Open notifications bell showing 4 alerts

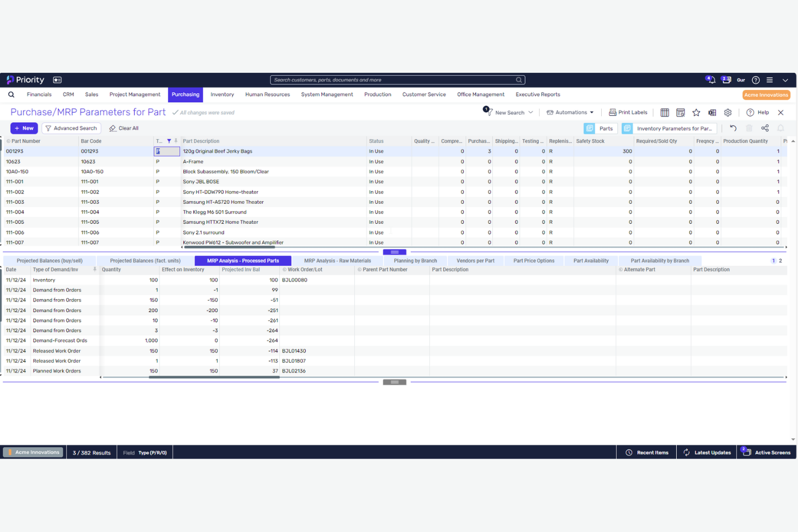pos(711,79)
